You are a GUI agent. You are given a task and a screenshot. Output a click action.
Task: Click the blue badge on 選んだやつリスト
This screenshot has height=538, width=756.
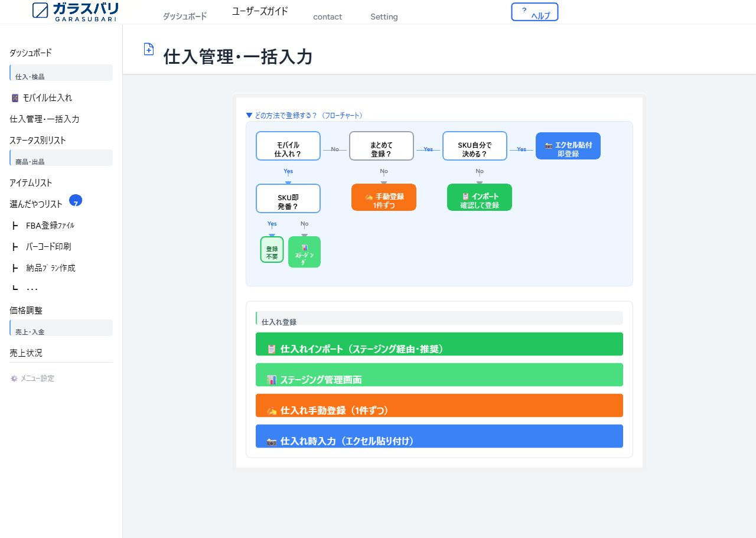74,202
